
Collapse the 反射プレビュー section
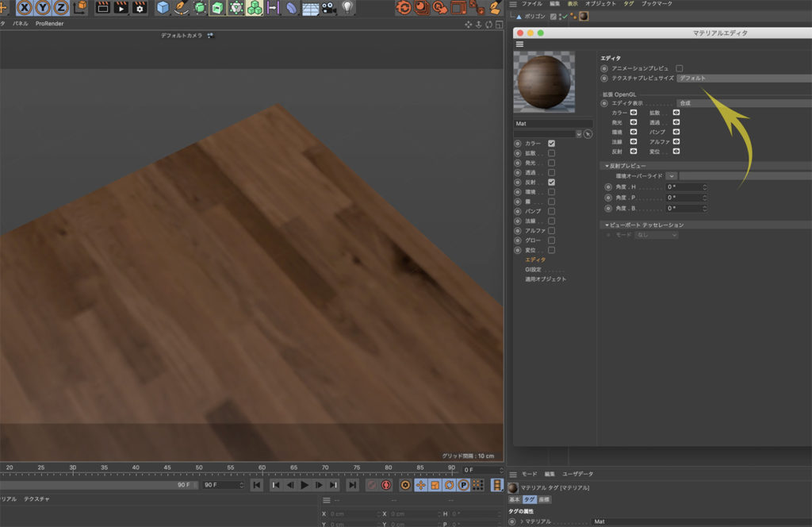607,166
